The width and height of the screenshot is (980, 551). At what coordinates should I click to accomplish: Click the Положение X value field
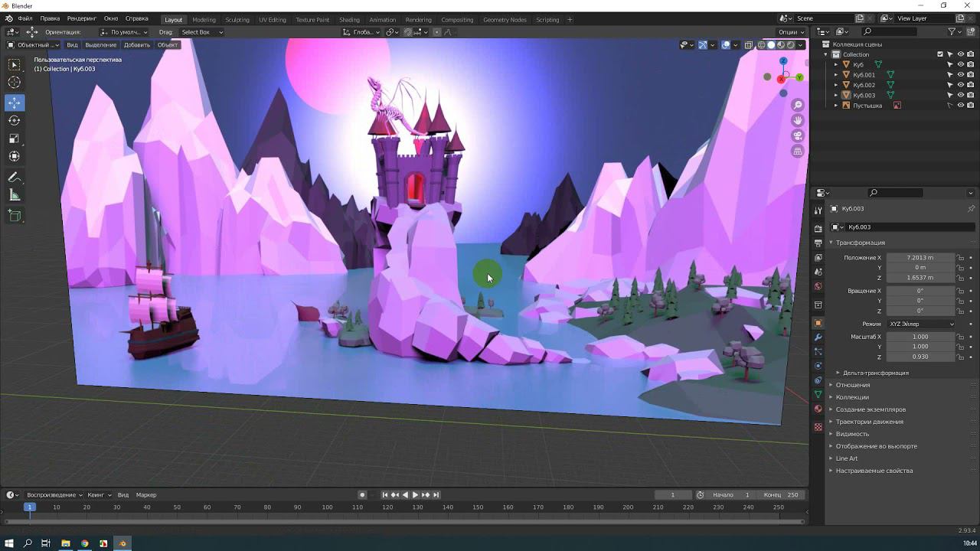coord(921,258)
